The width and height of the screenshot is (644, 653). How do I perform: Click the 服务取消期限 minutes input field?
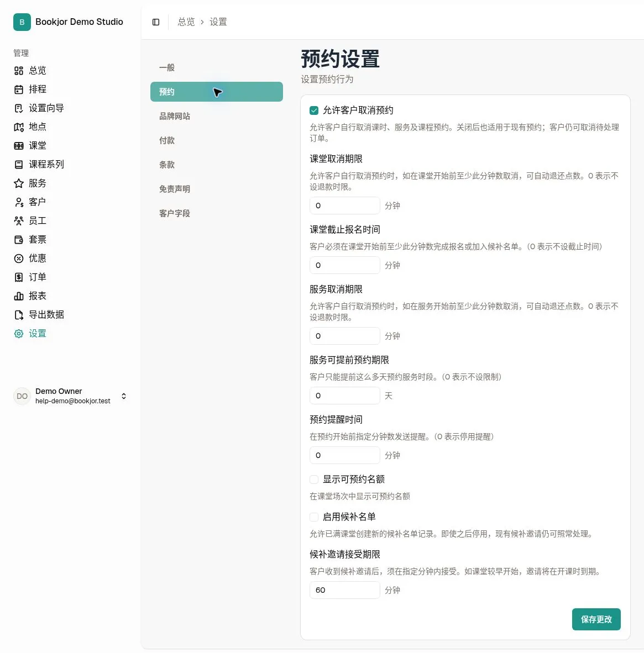(x=345, y=336)
